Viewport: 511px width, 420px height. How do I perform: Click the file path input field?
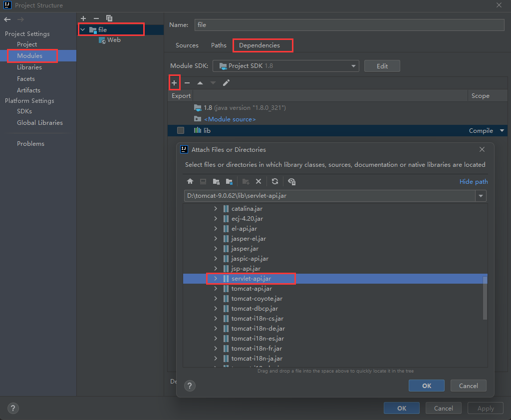330,196
